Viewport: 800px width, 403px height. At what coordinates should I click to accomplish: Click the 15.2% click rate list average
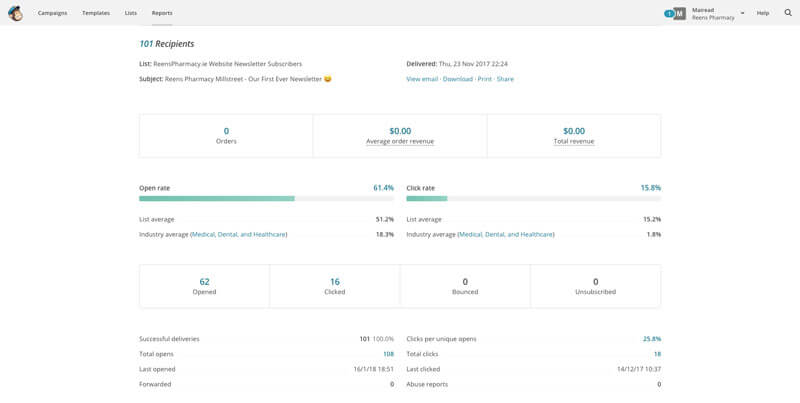tap(652, 219)
